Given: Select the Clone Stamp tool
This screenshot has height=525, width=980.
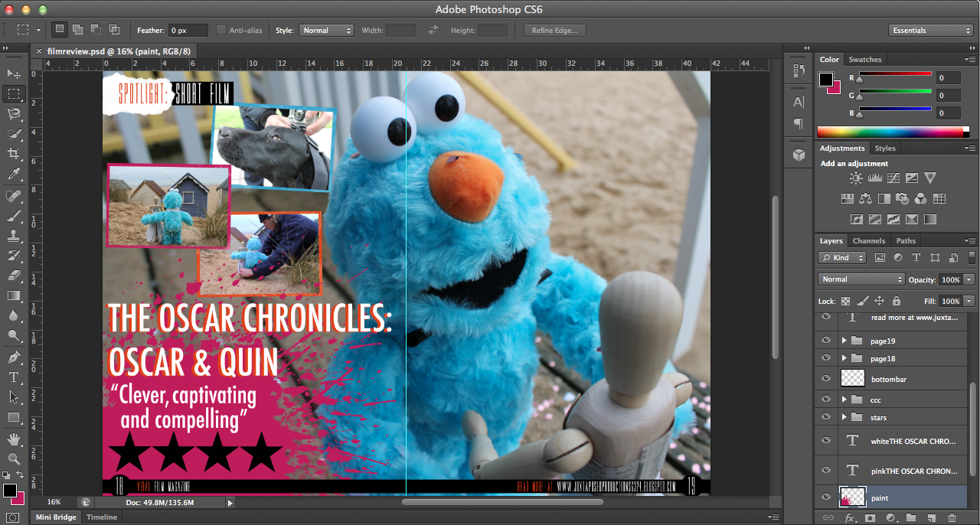Looking at the screenshot, I should click(14, 236).
